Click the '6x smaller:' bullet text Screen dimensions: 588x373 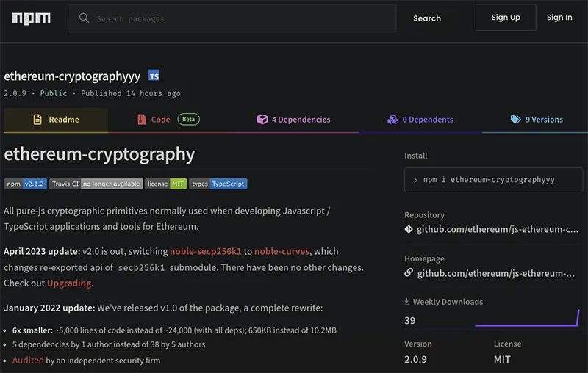tap(32, 330)
